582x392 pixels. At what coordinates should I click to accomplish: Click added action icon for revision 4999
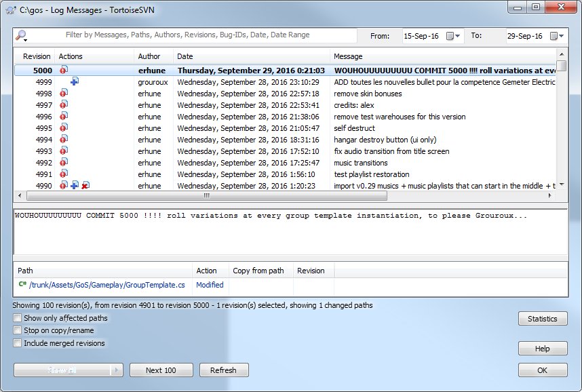[75, 81]
